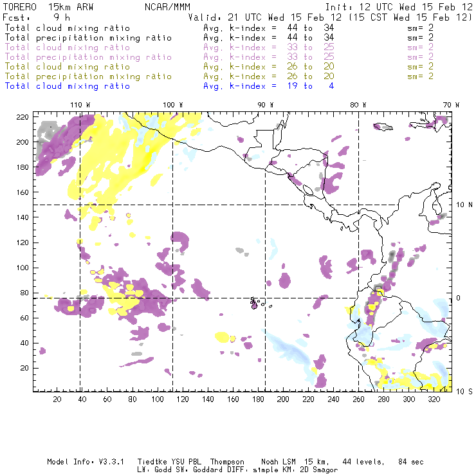Click 'sm= 2' on olive cloud row
476x476 pixels.
pyautogui.click(x=420, y=66)
